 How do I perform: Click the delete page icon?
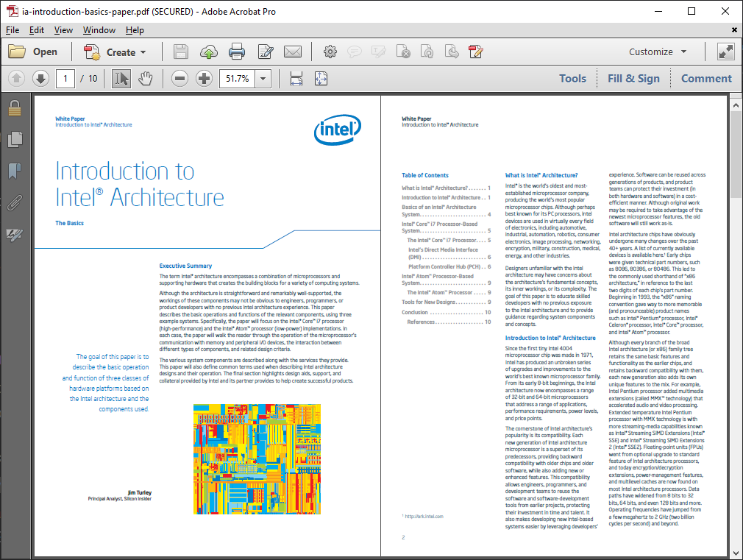(x=403, y=52)
